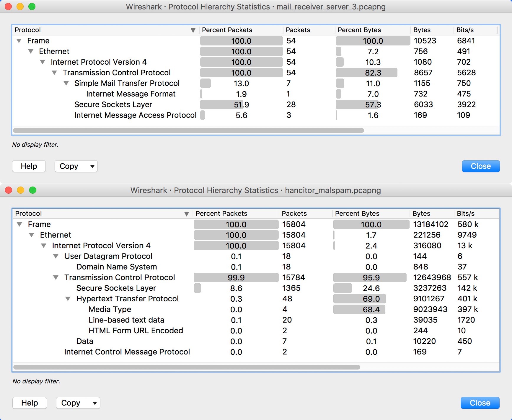Viewport: 512px width, 420px height.
Task: Sort by Protocol column in mail_receiver window
Action: [105, 30]
